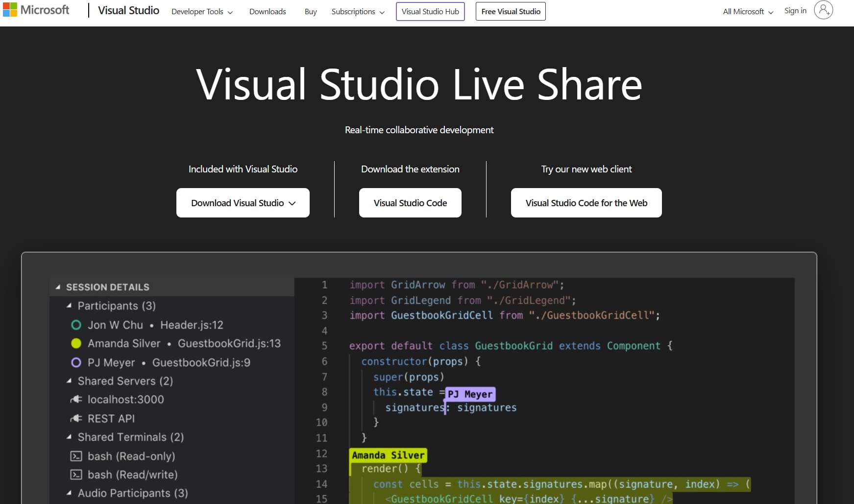Click PJ Meyer's purple participant circle
Viewport: 854px width, 504px height.
(x=76, y=362)
